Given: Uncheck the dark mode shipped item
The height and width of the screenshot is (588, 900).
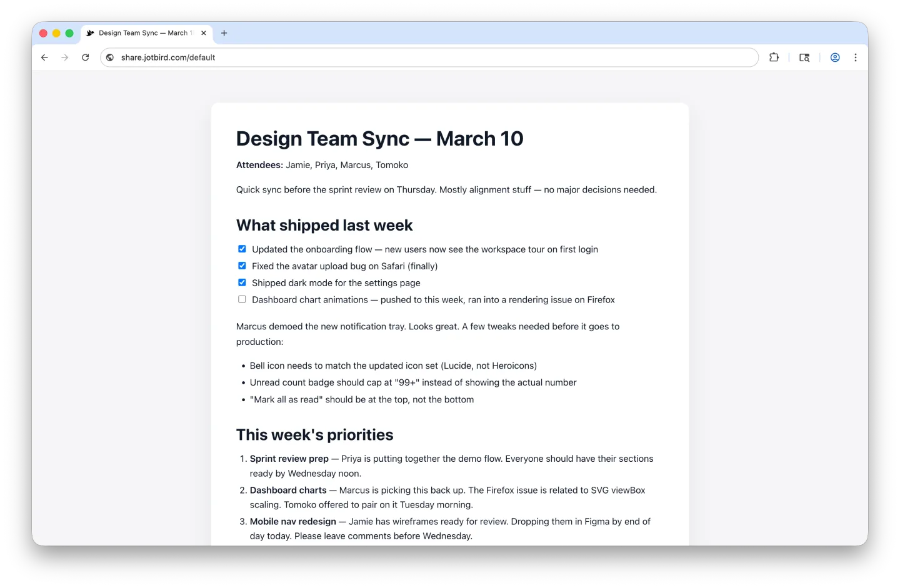Looking at the screenshot, I should pyautogui.click(x=242, y=282).
